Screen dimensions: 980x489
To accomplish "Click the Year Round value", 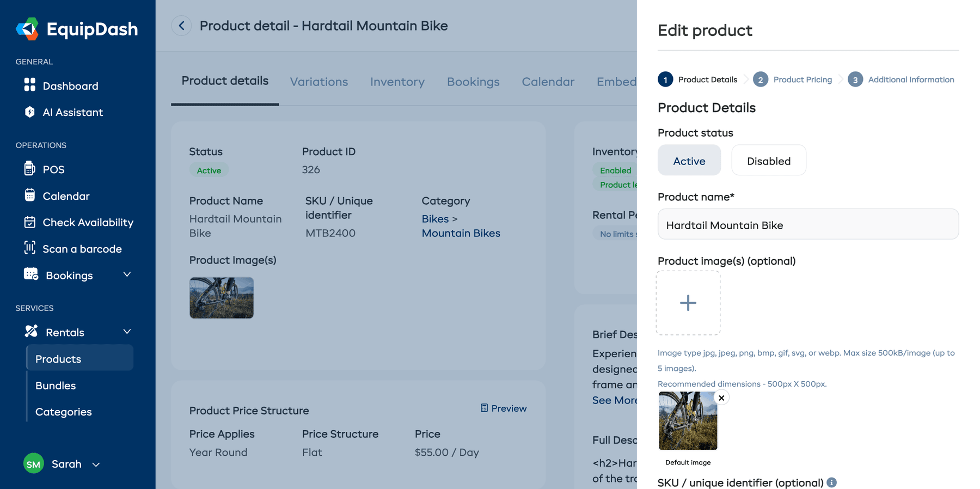I will 218,453.
